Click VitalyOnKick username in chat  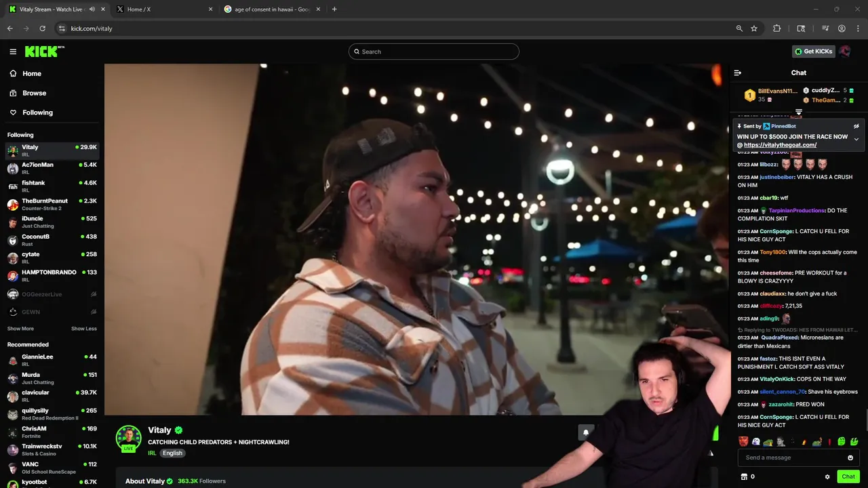click(x=778, y=379)
